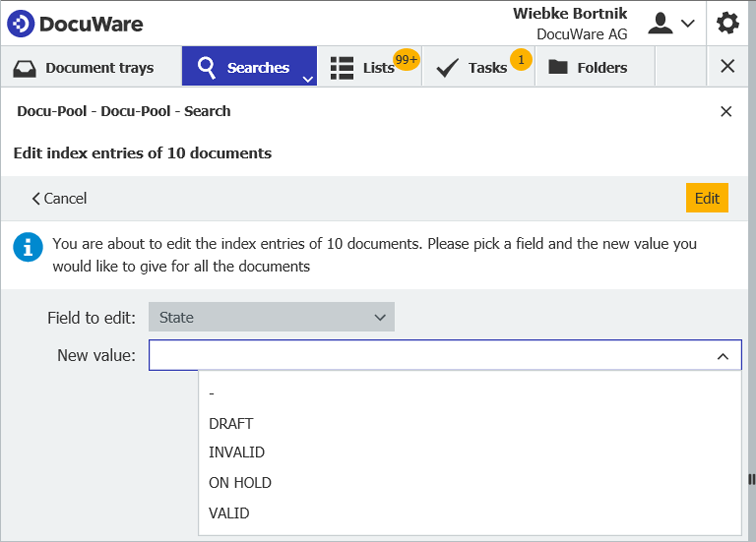Viewport: 756px width, 542px height.
Task: Expand the Searches tab dropdown arrow
Action: point(308,78)
